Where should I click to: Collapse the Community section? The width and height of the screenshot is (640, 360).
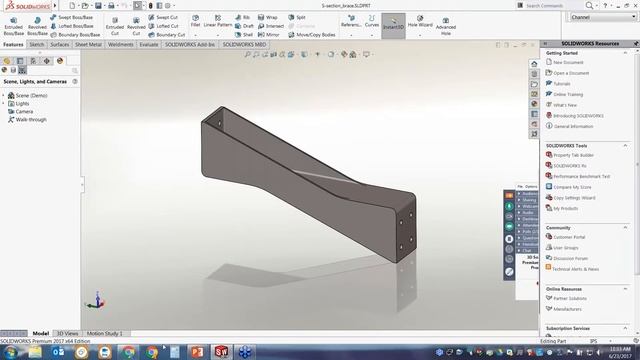[x=625, y=227]
